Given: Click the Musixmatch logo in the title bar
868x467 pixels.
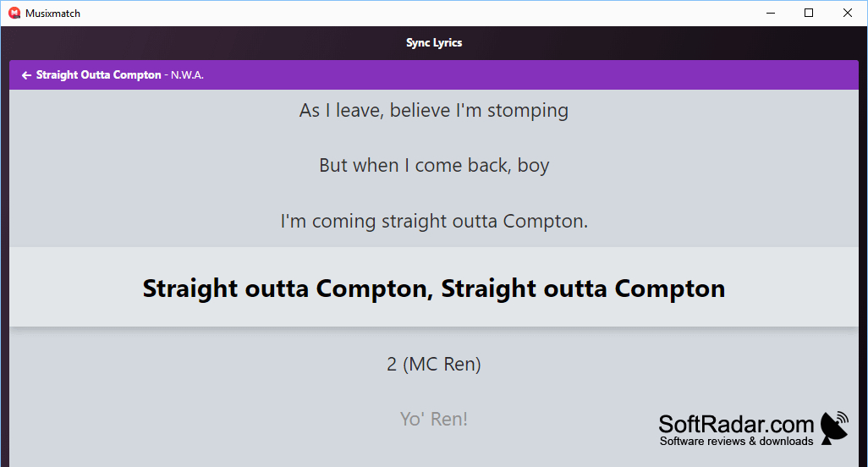Looking at the screenshot, I should 14,13.
